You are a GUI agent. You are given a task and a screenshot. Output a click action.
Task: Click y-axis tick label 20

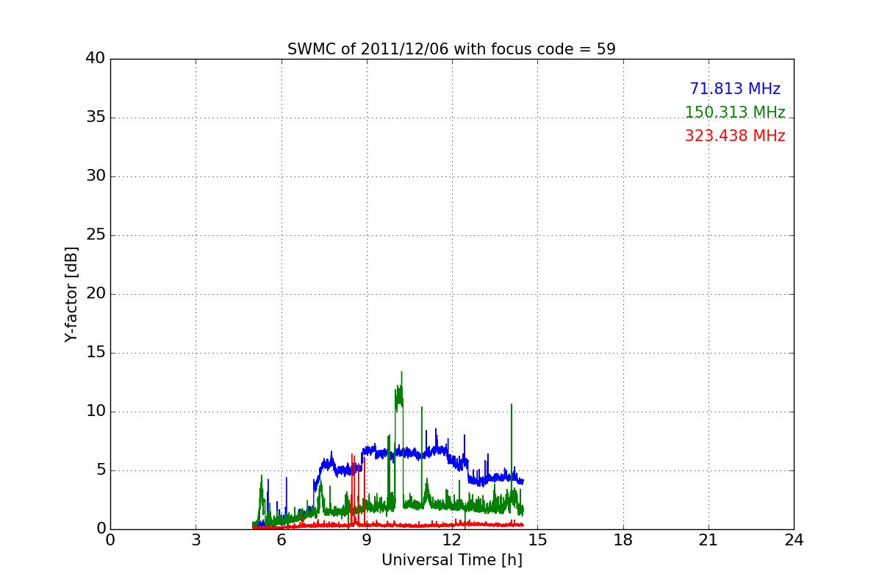[96, 294]
